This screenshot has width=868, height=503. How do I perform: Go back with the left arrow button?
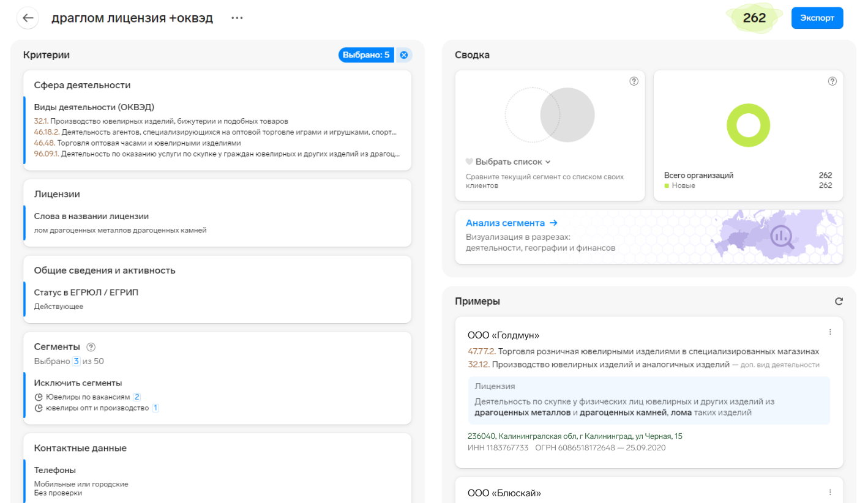click(28, 18)
